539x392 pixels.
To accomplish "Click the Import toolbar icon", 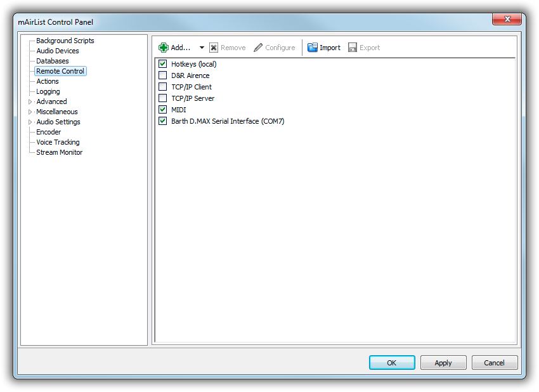I will click(313, 48).
